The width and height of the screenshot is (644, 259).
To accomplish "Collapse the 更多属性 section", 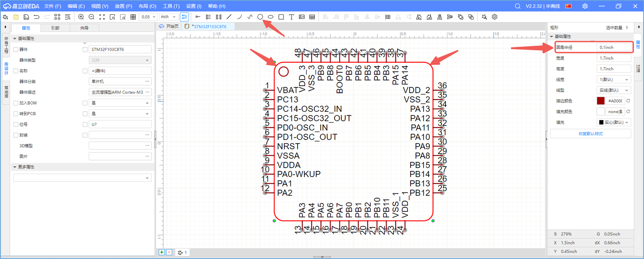I will point(15,167).
